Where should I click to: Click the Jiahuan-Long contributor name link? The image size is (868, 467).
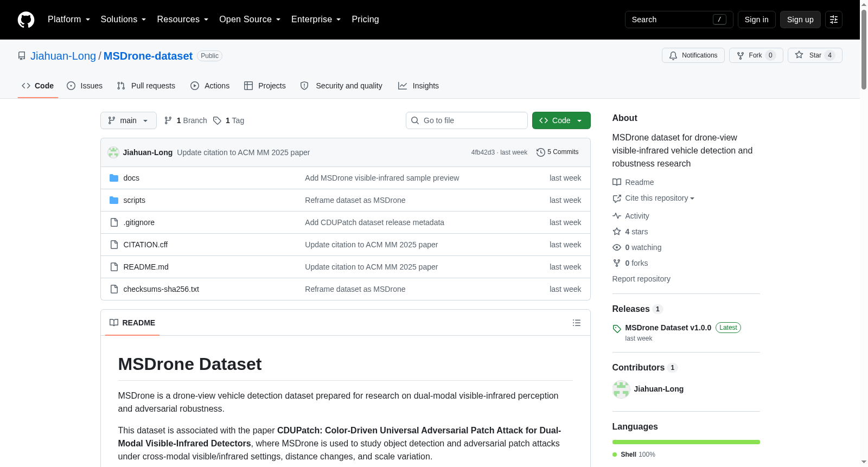[659, 389]
